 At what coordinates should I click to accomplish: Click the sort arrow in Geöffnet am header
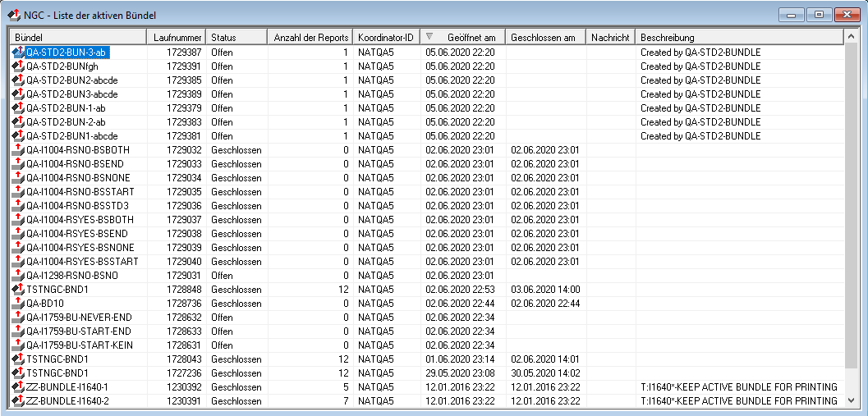(429, 37)
